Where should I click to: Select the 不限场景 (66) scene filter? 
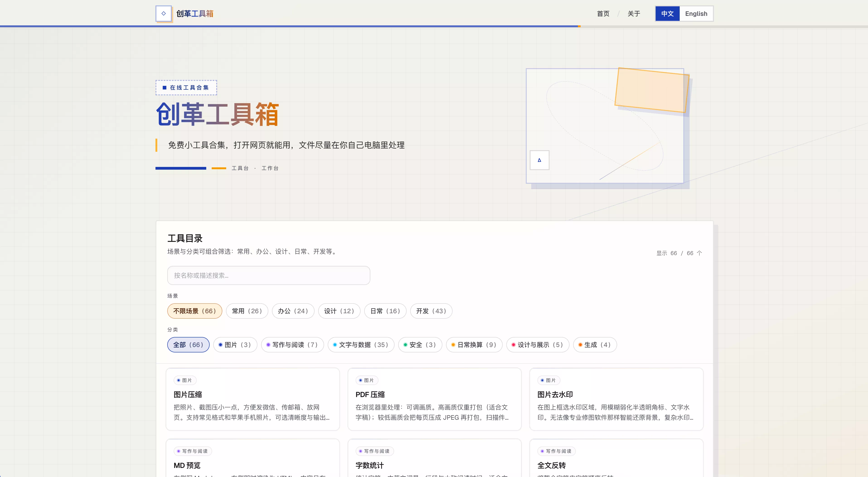point(194,311)
